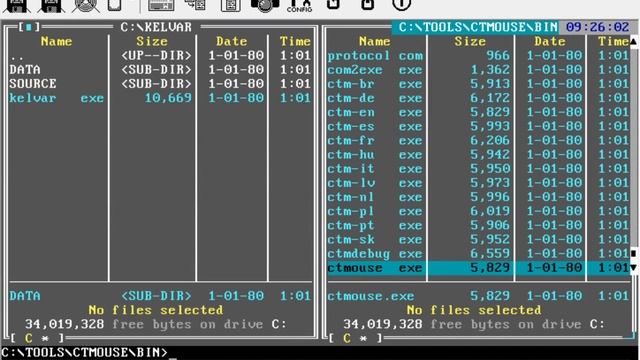Select com2exe exe file
640x360 pixels.
(478, 70)
